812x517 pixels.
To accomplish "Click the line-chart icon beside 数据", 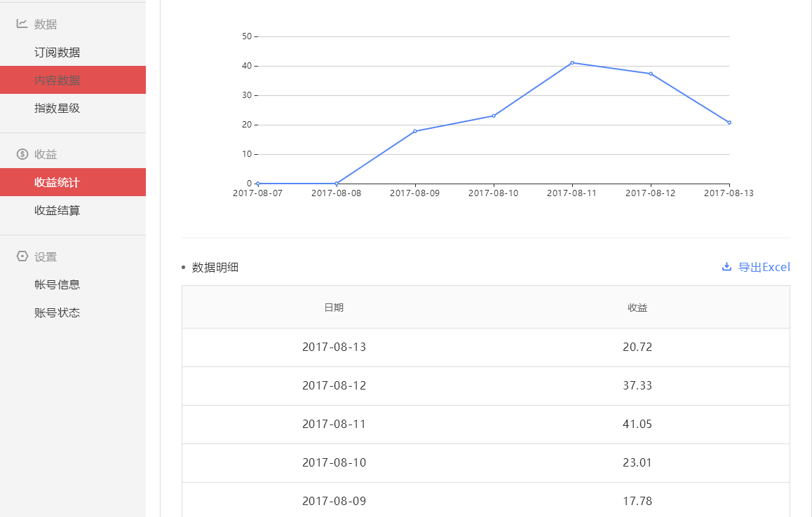I will [22, 24].
